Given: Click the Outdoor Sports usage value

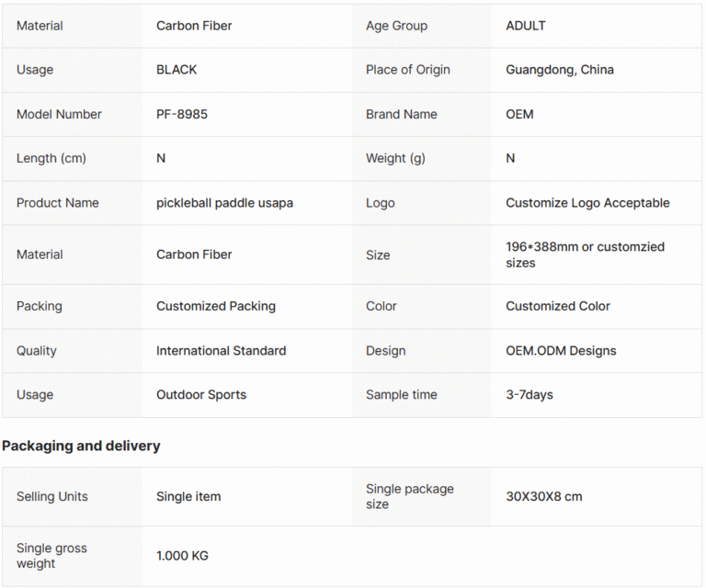Looking at the screenshot, I should 201,394.
